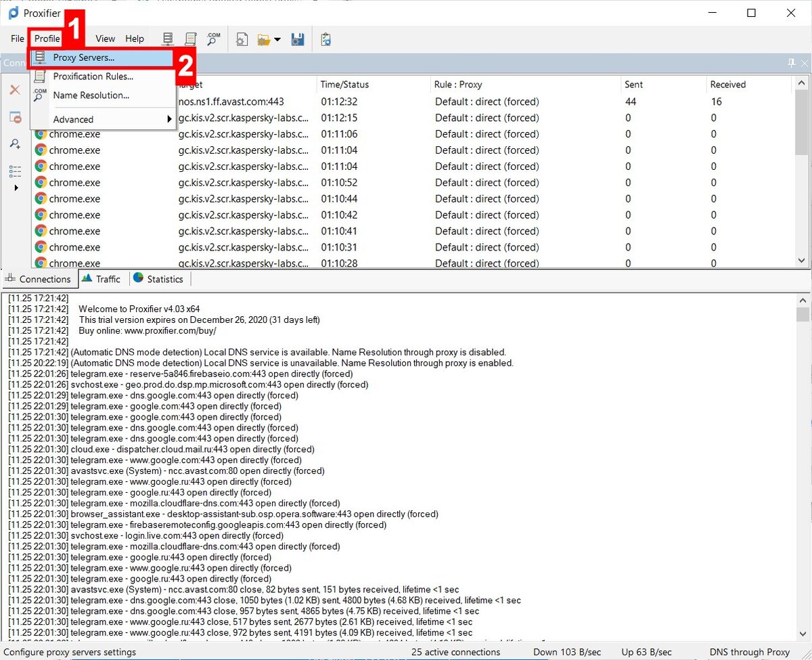Click the window-with-minus icon in left sidebar
This screenshot has height=660, width=812.
point(14,117)
